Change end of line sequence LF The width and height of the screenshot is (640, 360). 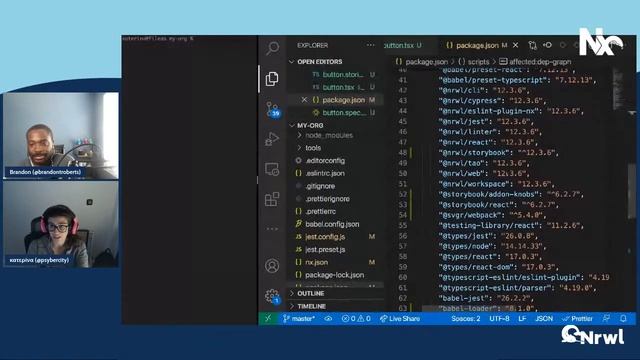(x=522, y=318)
